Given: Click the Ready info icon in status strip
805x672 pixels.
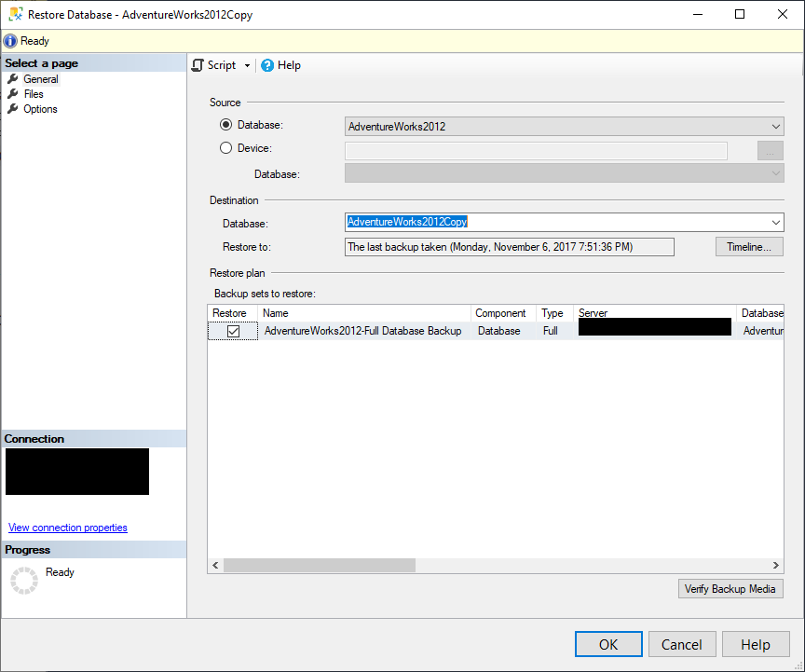Looking at the screenshot, I should point(10,41).
